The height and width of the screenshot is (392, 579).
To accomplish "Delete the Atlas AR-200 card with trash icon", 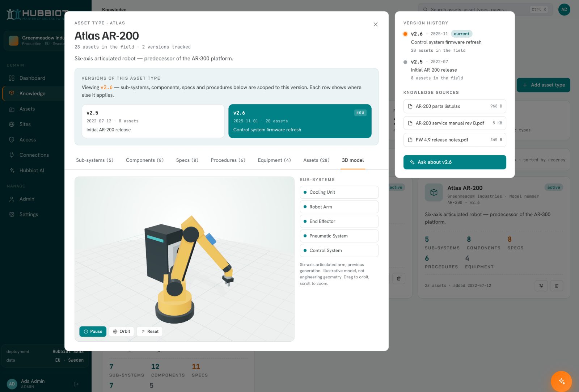I will pyautogui.click(x=557, y=286).
